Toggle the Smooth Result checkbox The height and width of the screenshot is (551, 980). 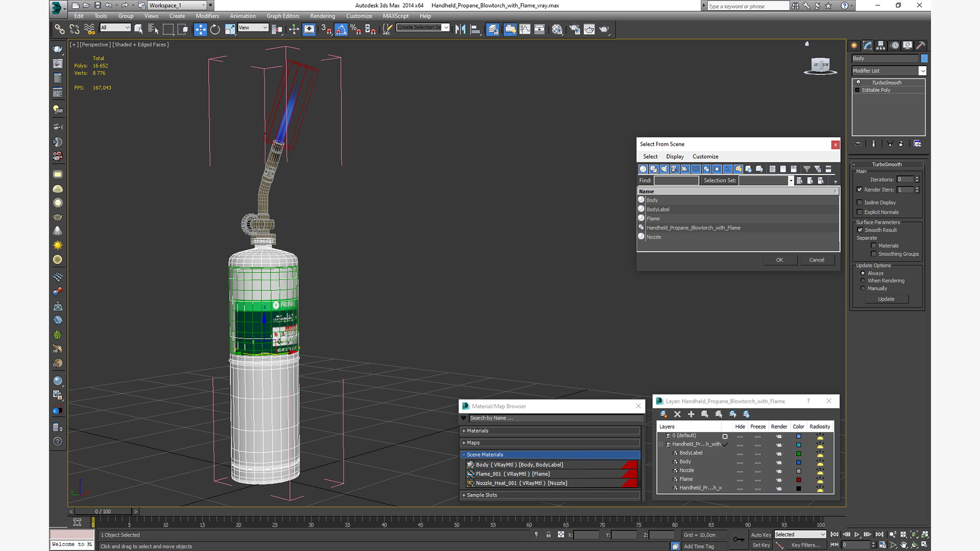(860, 230)
